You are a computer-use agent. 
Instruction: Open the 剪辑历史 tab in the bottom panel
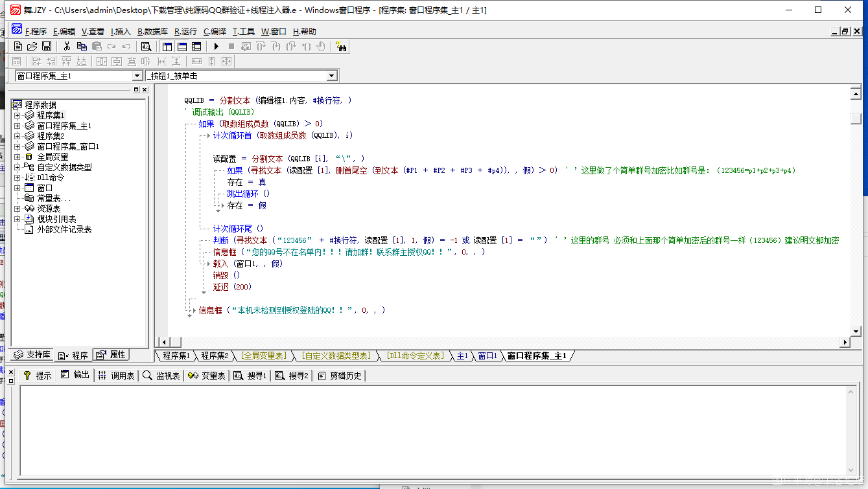pyautogui.click(x=340, y=375)
